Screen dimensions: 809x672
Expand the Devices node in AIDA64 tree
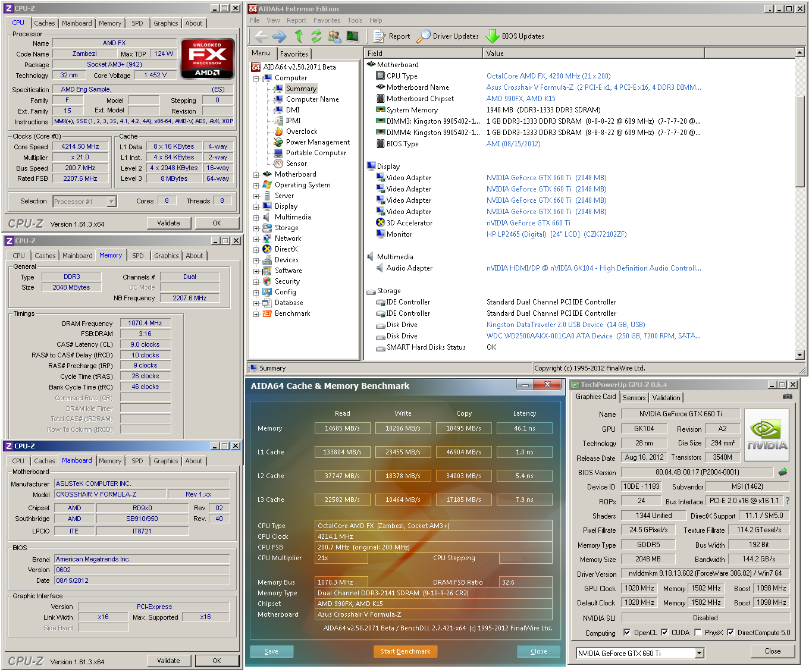pos(256,260)
